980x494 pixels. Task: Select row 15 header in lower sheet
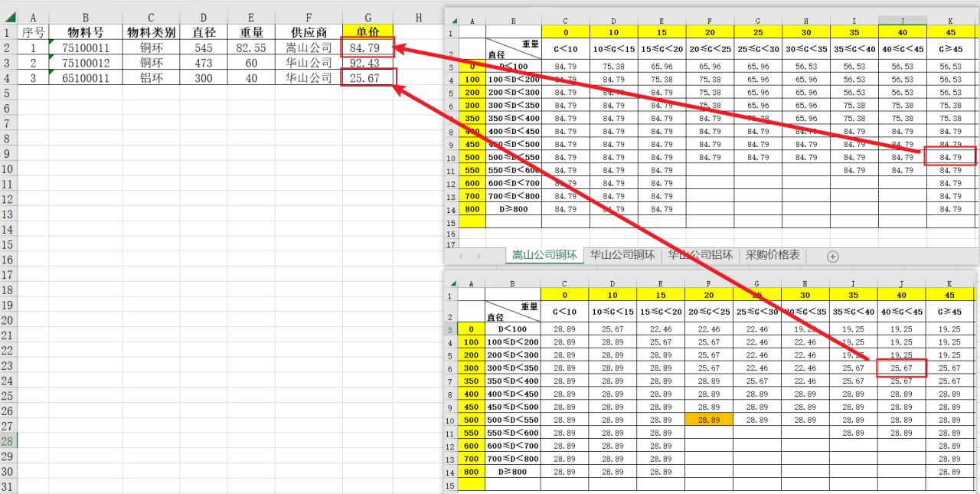pos(452,485)
